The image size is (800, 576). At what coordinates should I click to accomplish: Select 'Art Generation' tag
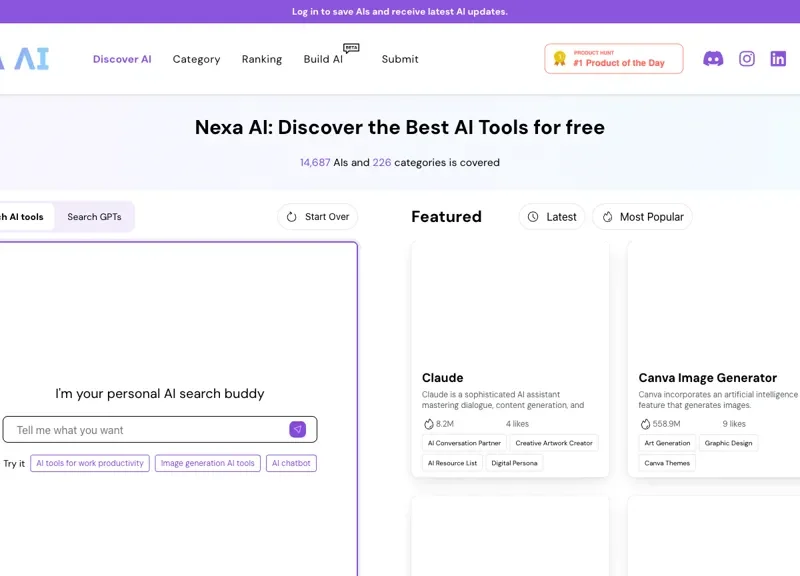click(667, 443)
